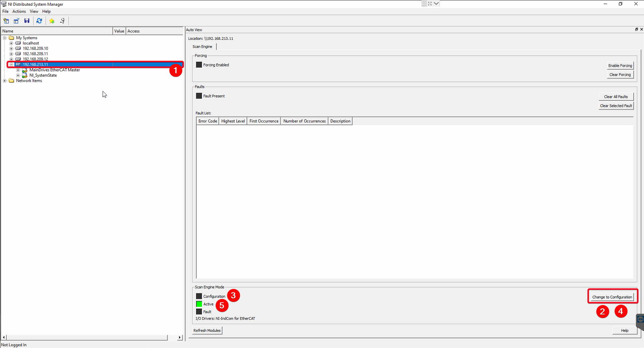This screenshot has height=348, width=644.
Task: Collapse the My Systems tree node
Action: pyautogui.click(x=5, y=38)
